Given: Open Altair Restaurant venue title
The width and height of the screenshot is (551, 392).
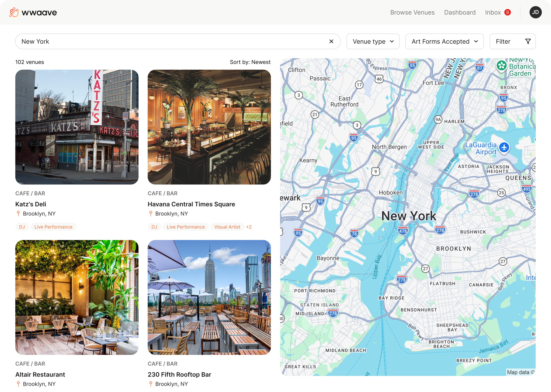Looking at the screenshot, I should tap(40, 374).
